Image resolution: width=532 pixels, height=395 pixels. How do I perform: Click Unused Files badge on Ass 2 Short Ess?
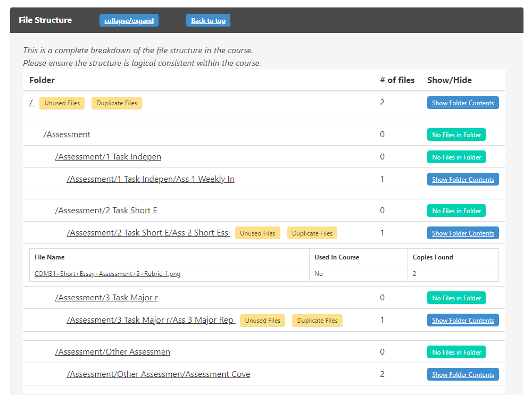click(257, 233)
